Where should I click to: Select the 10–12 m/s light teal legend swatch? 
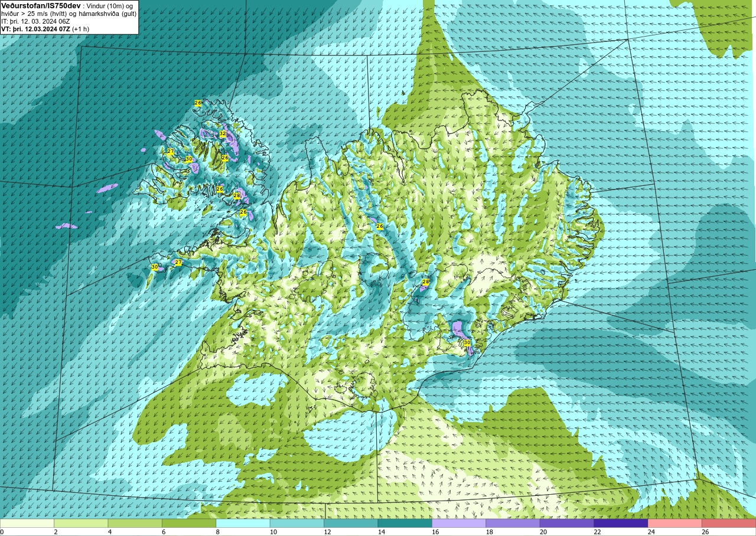[297, 523]
